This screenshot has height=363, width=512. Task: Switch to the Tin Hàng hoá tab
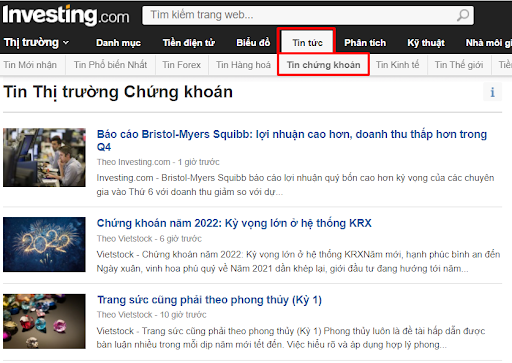(243, 65)
